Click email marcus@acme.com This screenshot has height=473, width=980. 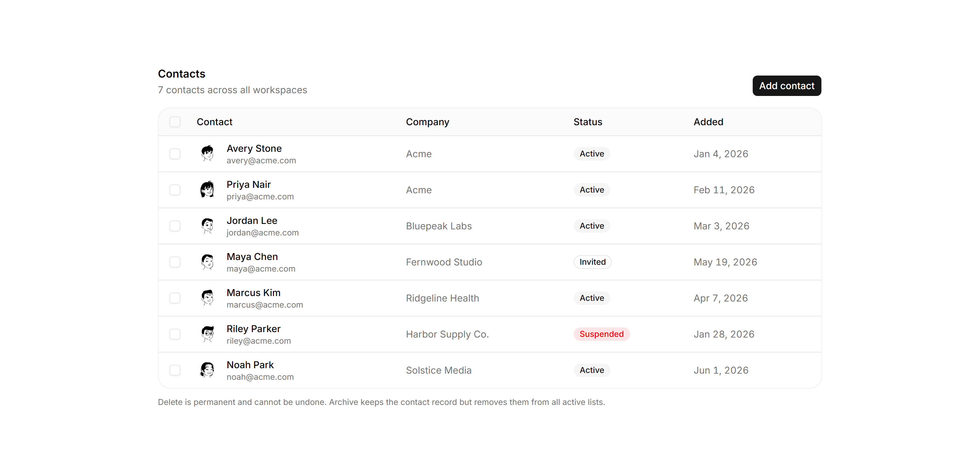coord(265,305)
